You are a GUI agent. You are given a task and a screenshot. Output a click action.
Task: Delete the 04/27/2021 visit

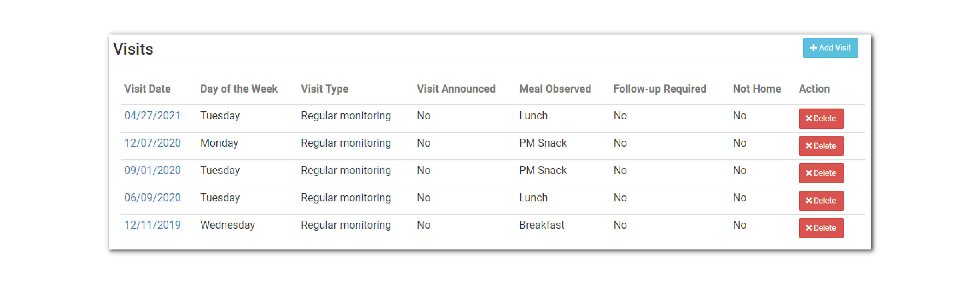[x=821, y=119]
